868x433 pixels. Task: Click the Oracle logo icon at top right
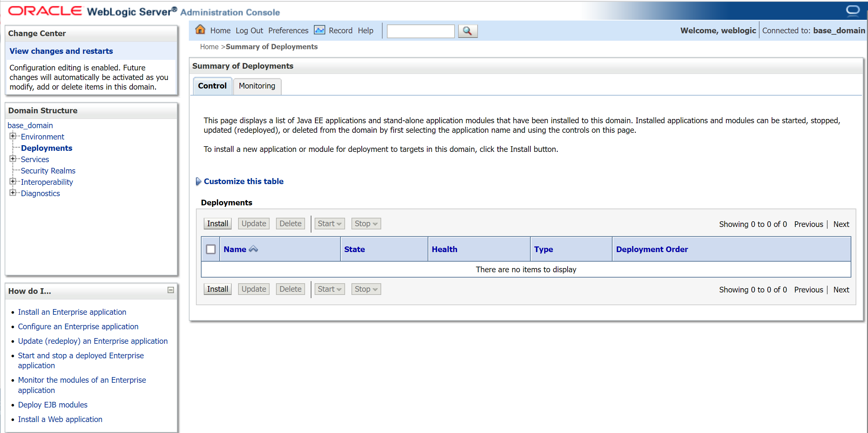click(853, 10)
